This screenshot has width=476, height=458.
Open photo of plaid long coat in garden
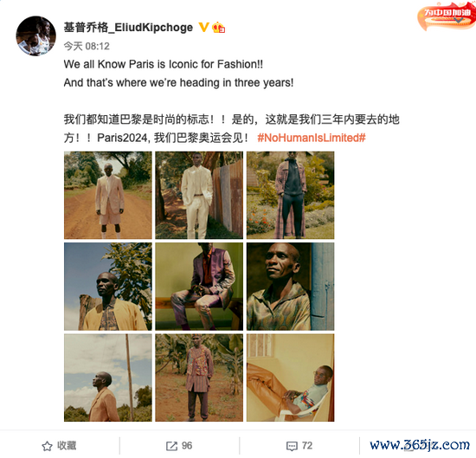(291, 196)
